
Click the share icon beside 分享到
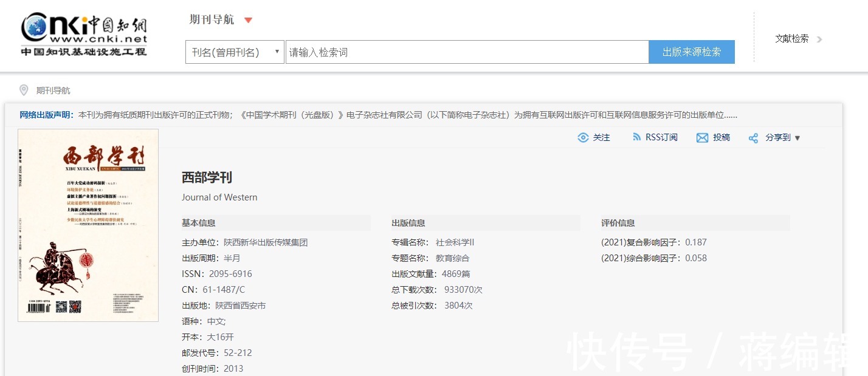tap(753, 138)
